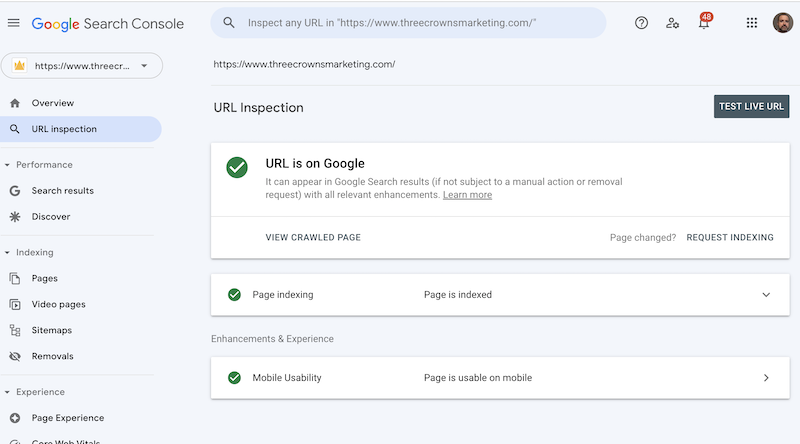Image resolution: width=800 pixels, height=444 pixels.
Task: Open the account profile avatar
Action: click(x=783, y=22)
